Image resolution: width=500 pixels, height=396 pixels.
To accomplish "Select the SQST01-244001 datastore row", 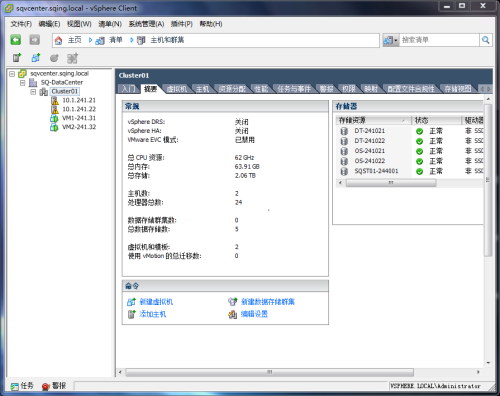I will click(410, 171).
